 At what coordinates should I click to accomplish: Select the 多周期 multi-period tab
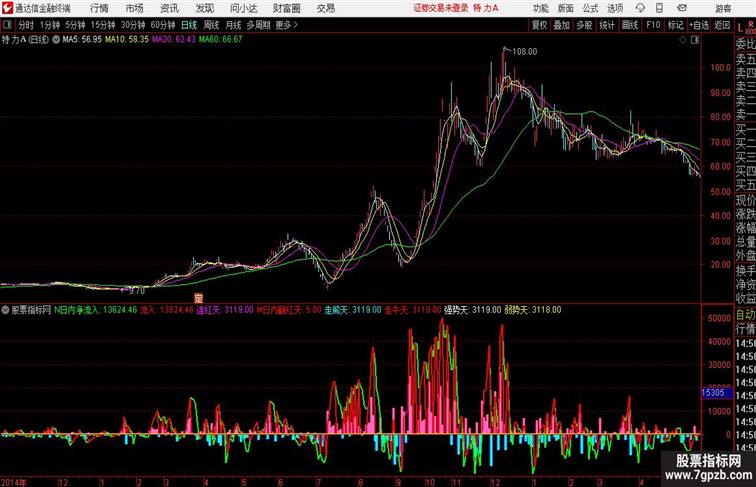point(258,25)
